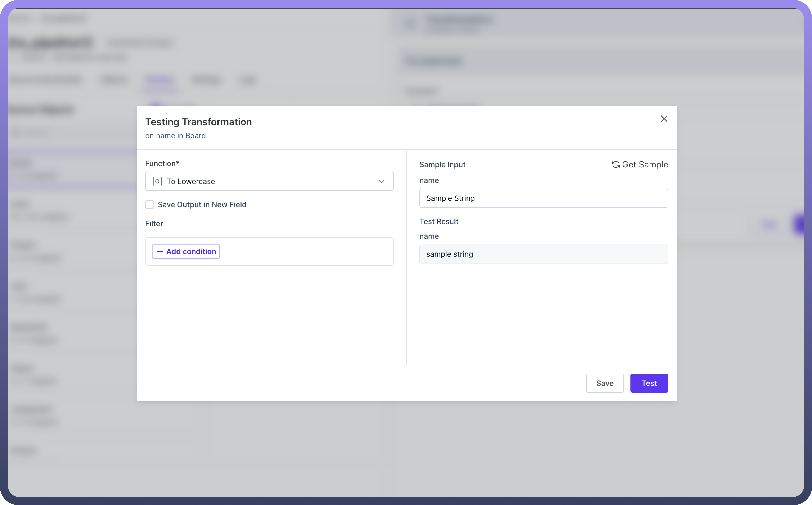Click the Function* field label
The width and height of the screenshot is (812, 505).
click(x=162, y=163)
